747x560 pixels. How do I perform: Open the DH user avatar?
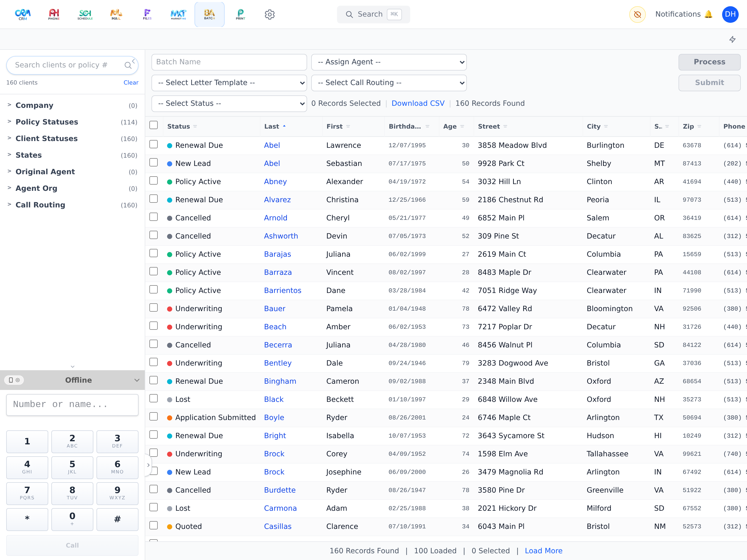pyautogui.click(x=730, y=15)
